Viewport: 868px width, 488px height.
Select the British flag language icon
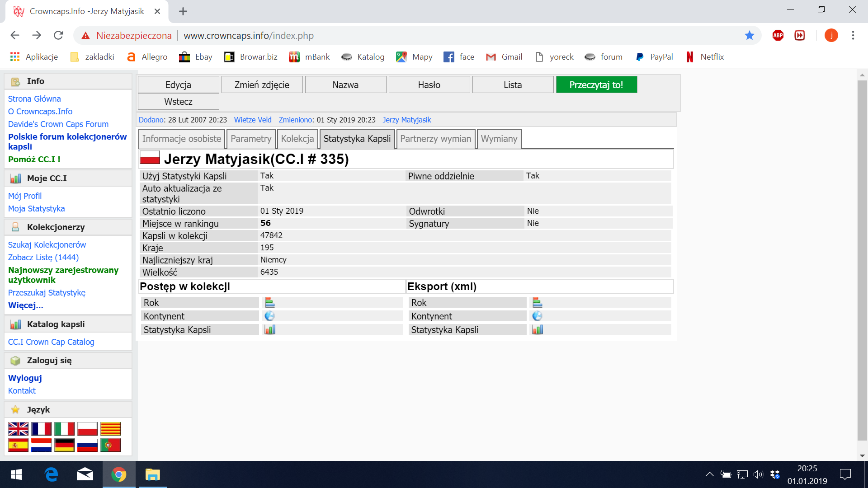click(18, 428)
